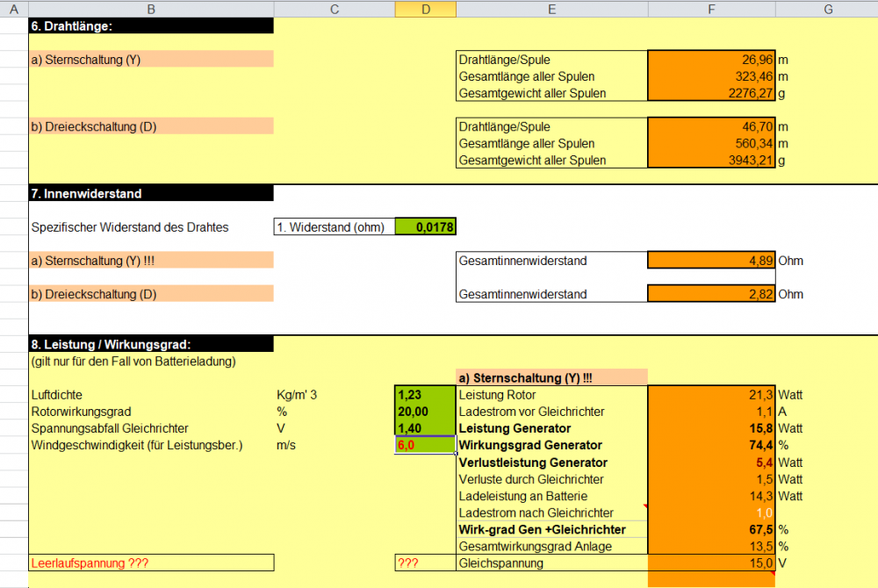Click the wire resistance value 0,0178

pyautogui.click(x=426, y=227)
